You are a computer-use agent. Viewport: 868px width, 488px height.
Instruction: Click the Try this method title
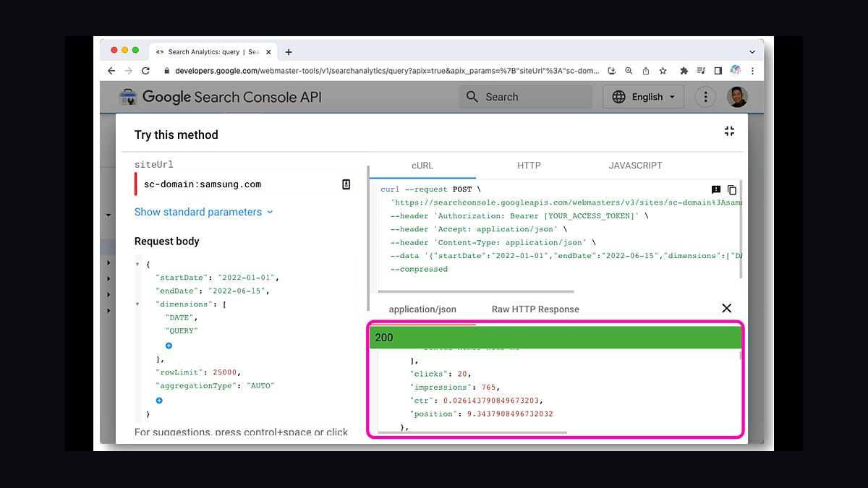pos(176,135)
